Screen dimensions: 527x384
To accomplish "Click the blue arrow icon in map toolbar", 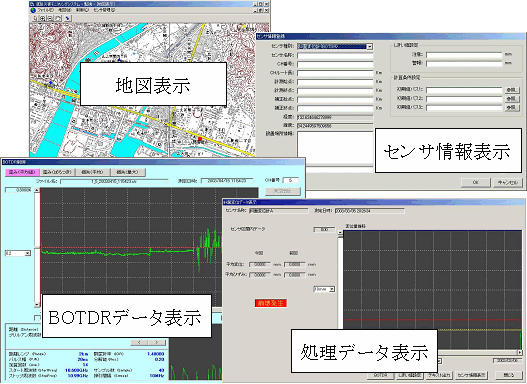I will (68, 18).
